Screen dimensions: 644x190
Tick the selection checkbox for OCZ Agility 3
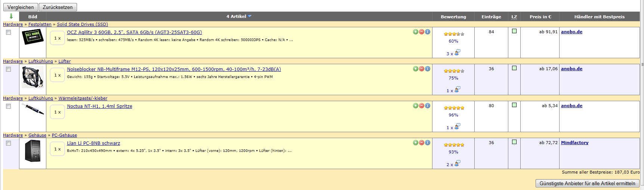(9, 32)
